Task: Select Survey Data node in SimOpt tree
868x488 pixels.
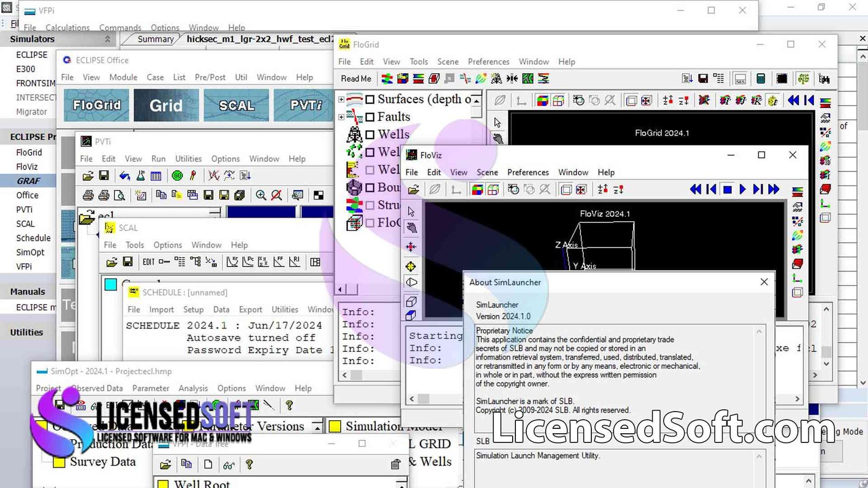Action: coord(103,462)
